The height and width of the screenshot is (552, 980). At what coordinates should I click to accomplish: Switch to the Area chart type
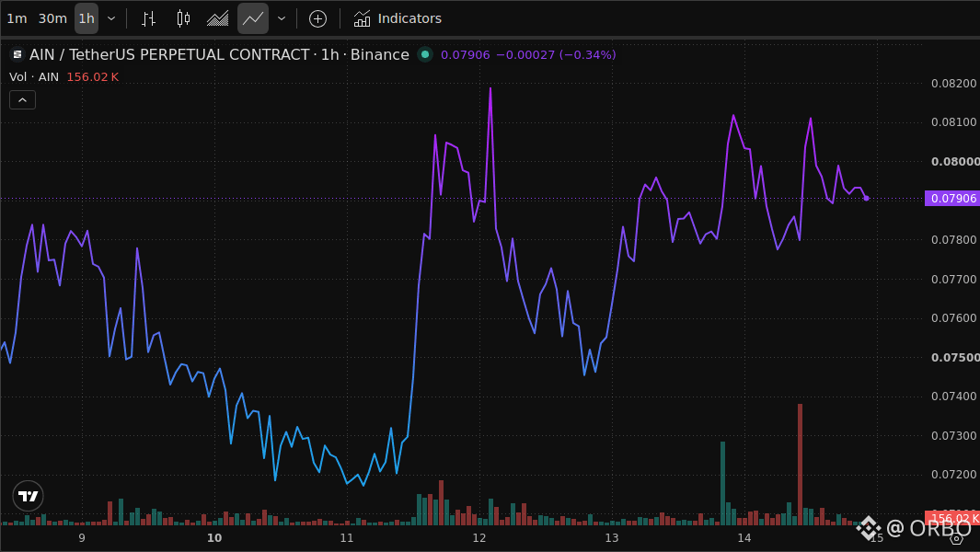(x=217, y=18)
